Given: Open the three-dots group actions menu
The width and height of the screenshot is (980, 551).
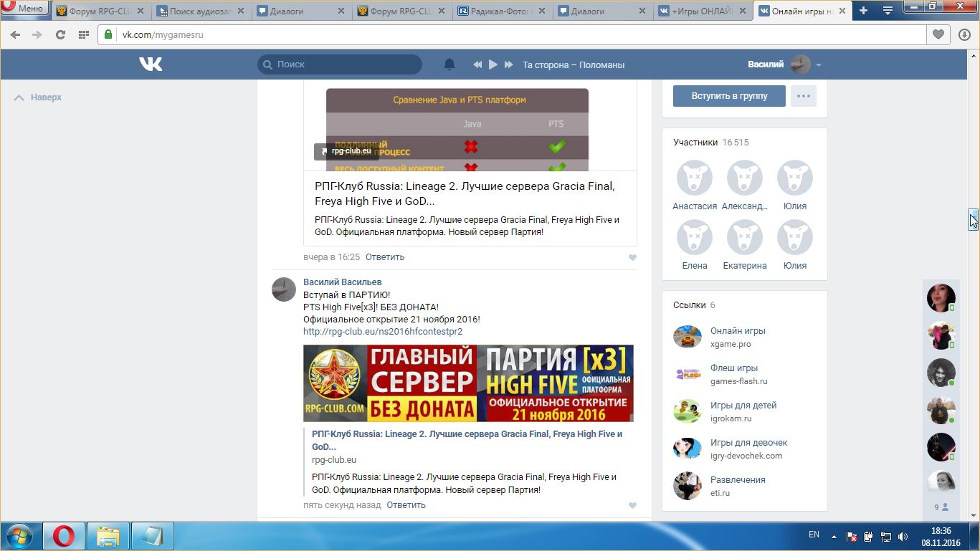Looking at the screenshot, I should 804,96.
